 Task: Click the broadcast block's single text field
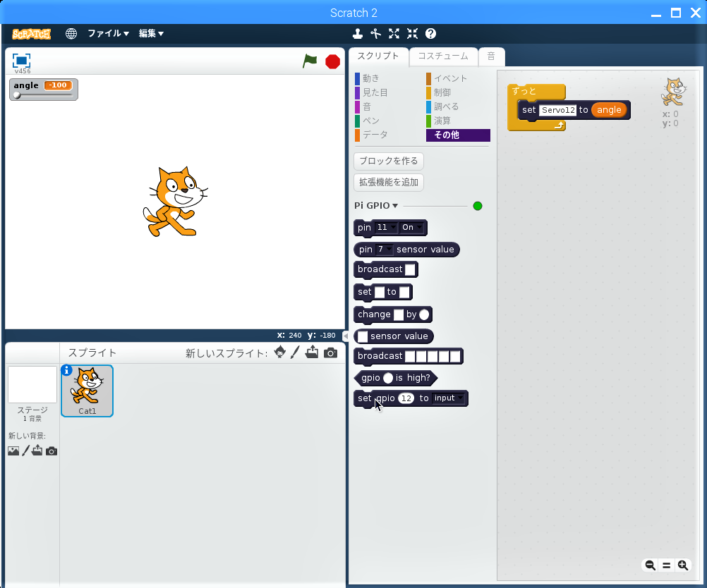pyautogui.click(x=410, y=269)
